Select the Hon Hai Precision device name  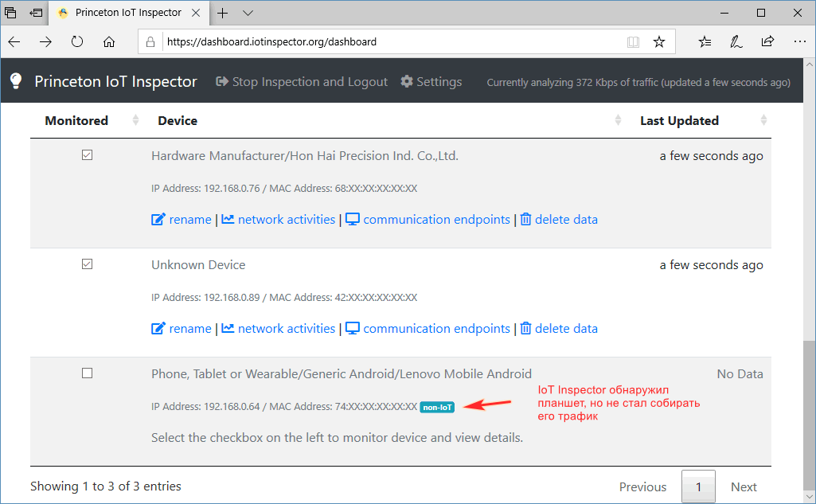click(305, 156)
